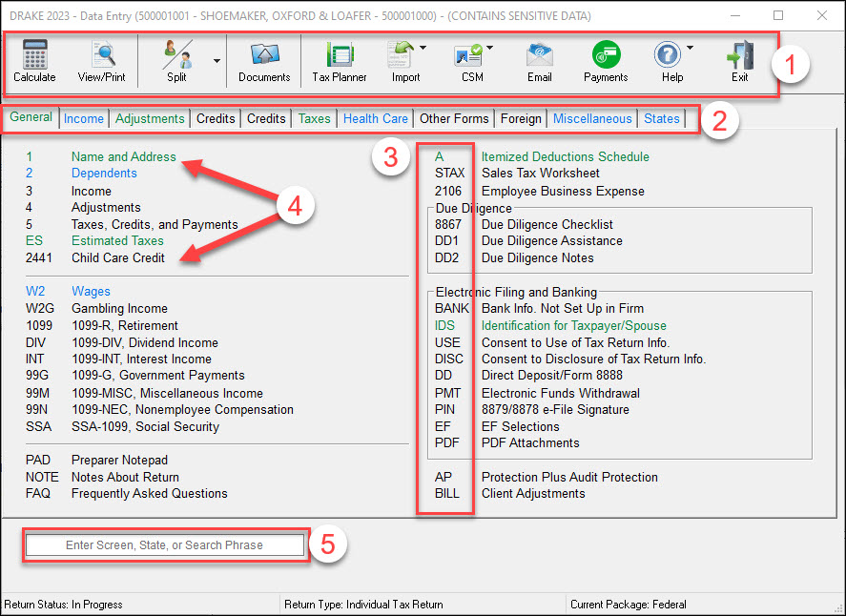Open Consent to Disclosure of Tax Return Info.

tap(593, 359)
